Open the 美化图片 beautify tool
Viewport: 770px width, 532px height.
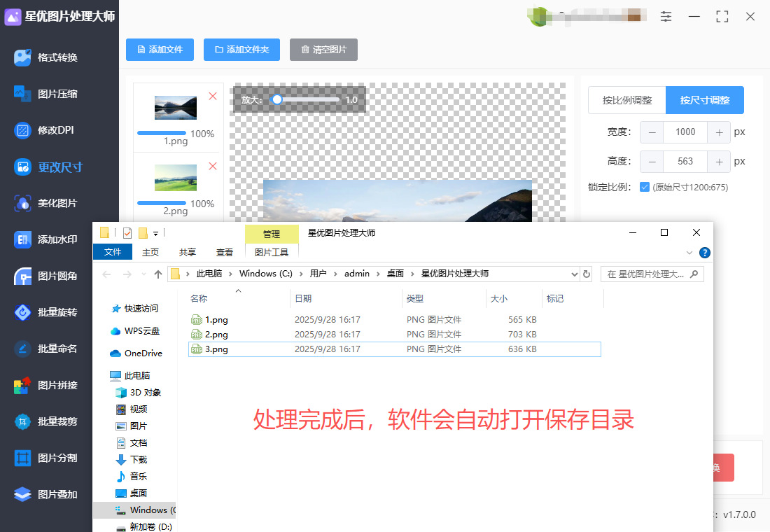coord(45,203)
